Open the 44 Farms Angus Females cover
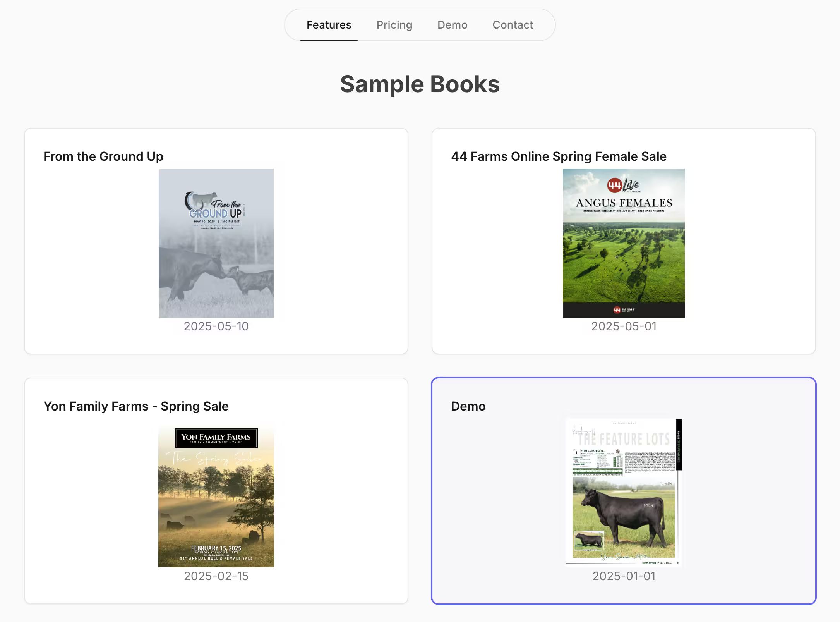This screenshot has width=840, height=622. point(624,243)
